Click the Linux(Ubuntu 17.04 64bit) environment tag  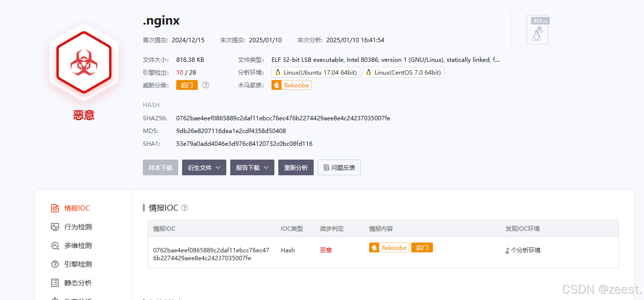click(316, 72)
